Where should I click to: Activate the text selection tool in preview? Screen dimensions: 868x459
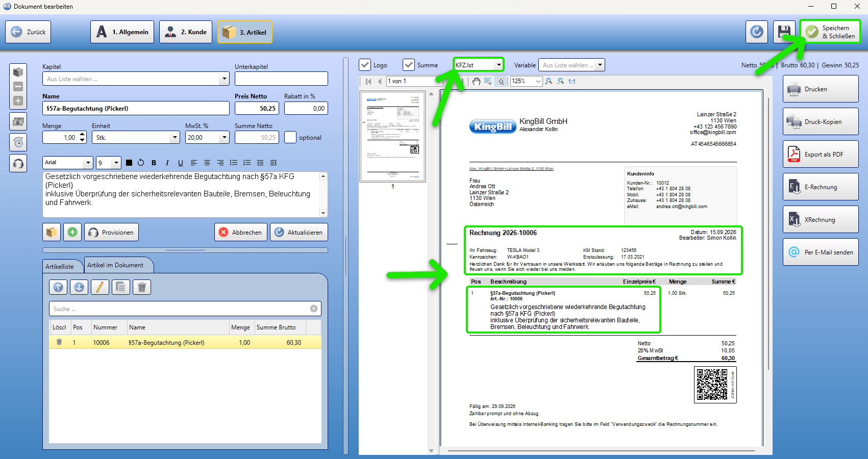pos(488,81)
